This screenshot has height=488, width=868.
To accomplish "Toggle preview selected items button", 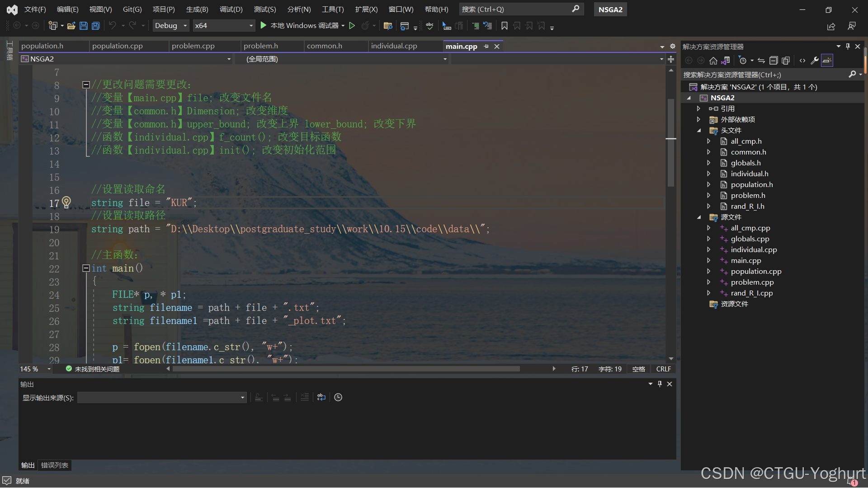I will (827, 61).
